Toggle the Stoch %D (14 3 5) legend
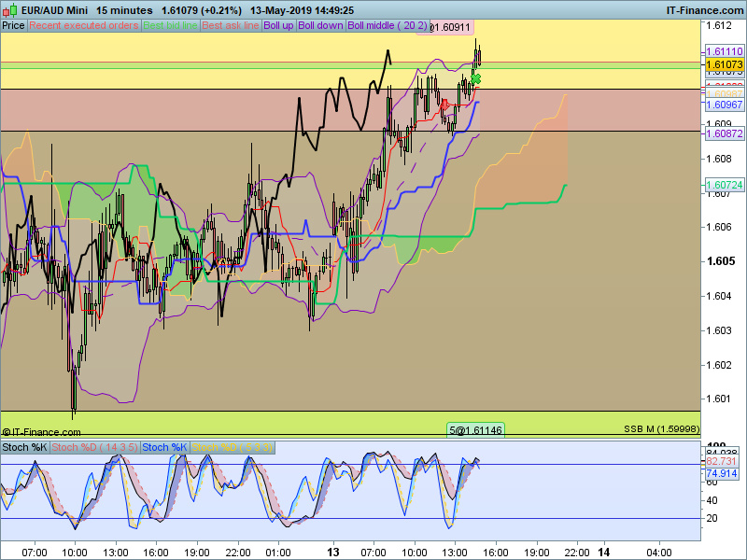The height and width of the screenshot is (560, 747). click(94, 448)
